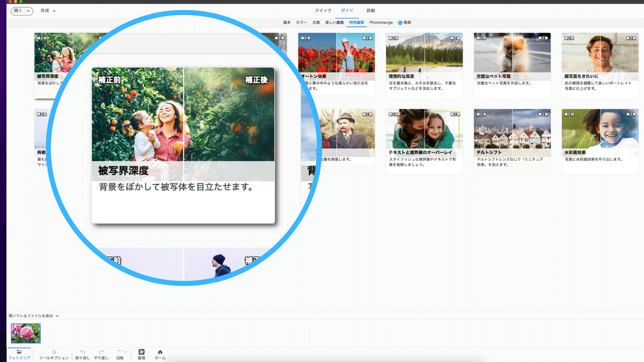Select the 特殊編集 category tab
The height and width of the screenshot is (362, 644).
pos(357,23)
